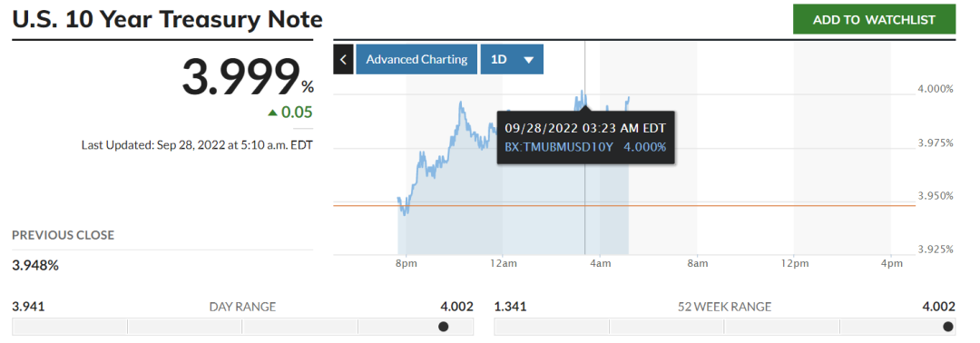Viewport: 980px width, 343px height.
Task: Click the 12pm time axis label
Action: click(x=794, y=263)
